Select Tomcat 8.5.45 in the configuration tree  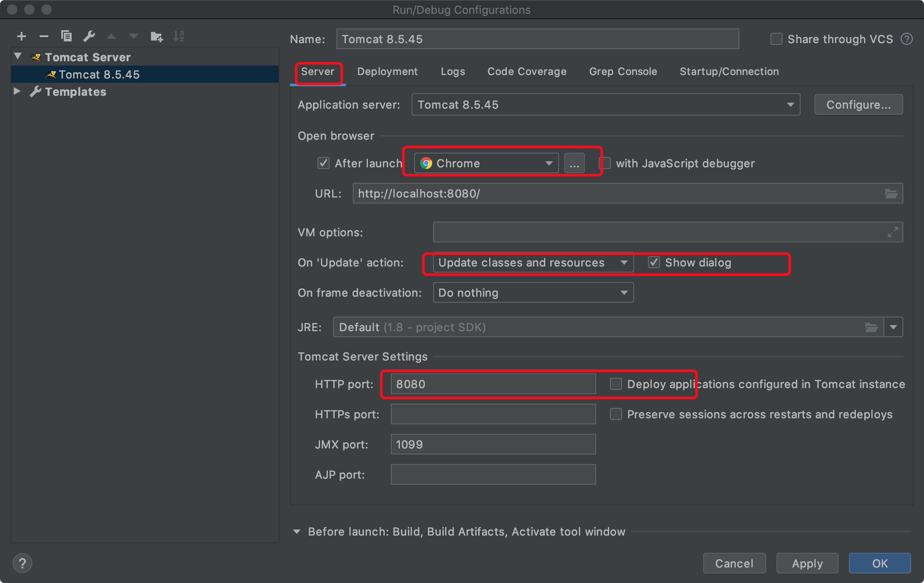145,74
